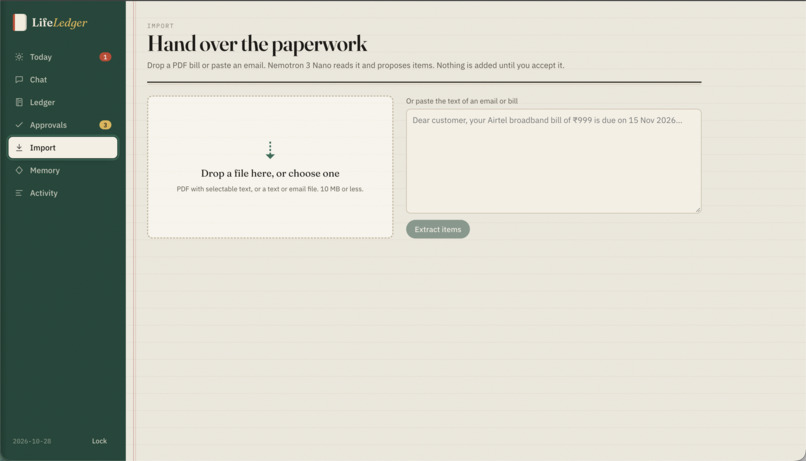
Task: Show the Activity log
Action: [x=63, y=193]
